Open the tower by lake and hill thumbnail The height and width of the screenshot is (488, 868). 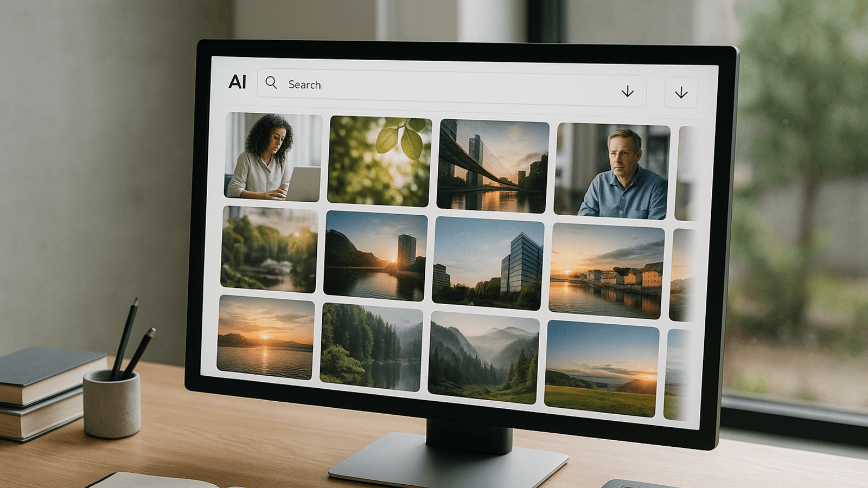tap(375, 256)
